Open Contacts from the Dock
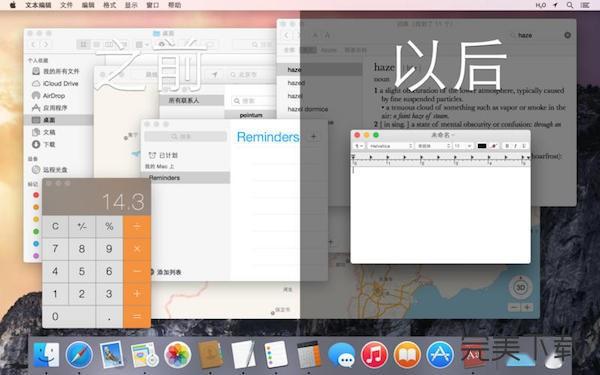This screenshot has height=375, width=600. (x=210, y=355)
